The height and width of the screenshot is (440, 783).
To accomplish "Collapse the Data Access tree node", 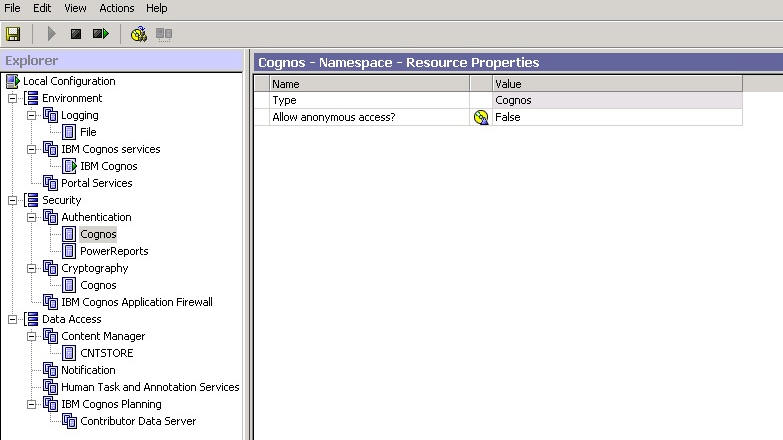I will pyautogui.click(x=12, y=319).
